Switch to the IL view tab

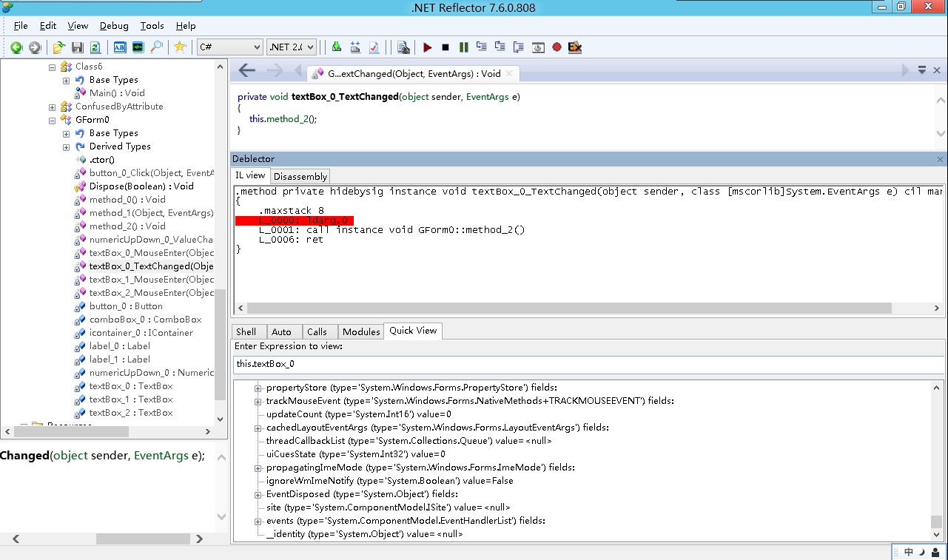coord(250,175)
